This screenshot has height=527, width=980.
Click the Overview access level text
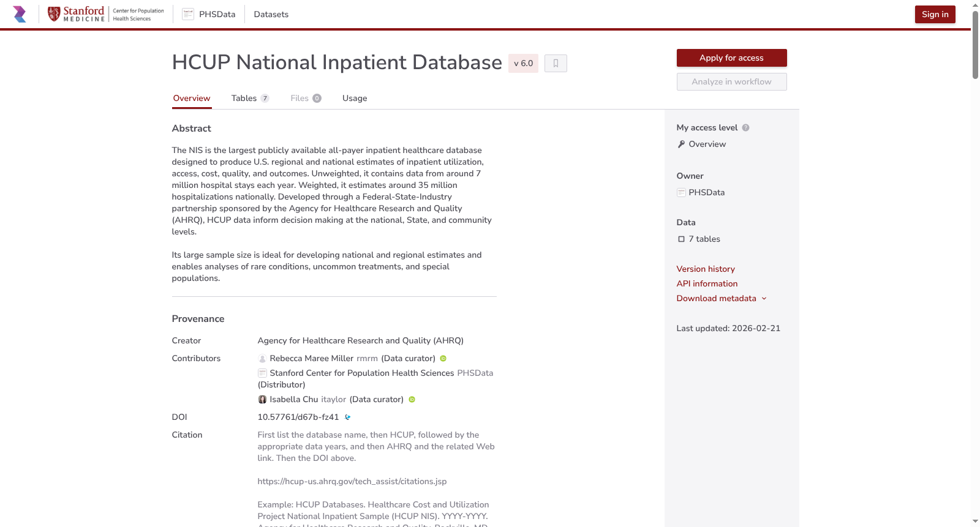[x=707, y=144]
